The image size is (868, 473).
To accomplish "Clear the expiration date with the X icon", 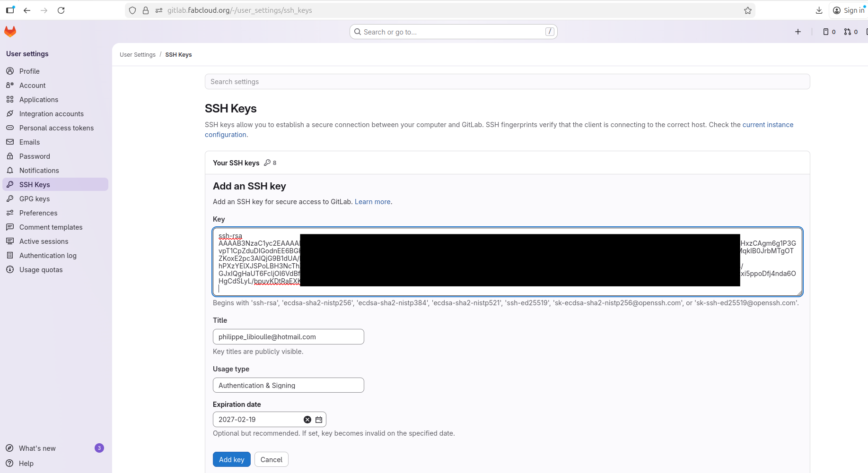I will (x=307, y=420).
